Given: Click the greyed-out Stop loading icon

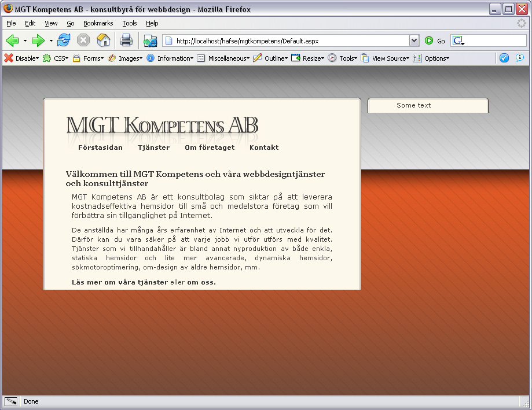Looking at the screenshot, I should pyautogui.click(x=83, y=40).
